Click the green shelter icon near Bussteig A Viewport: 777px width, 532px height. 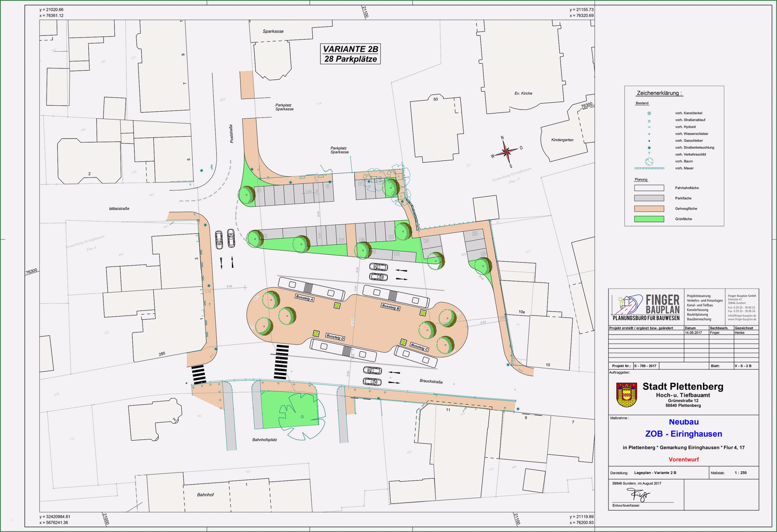[338, 305]
